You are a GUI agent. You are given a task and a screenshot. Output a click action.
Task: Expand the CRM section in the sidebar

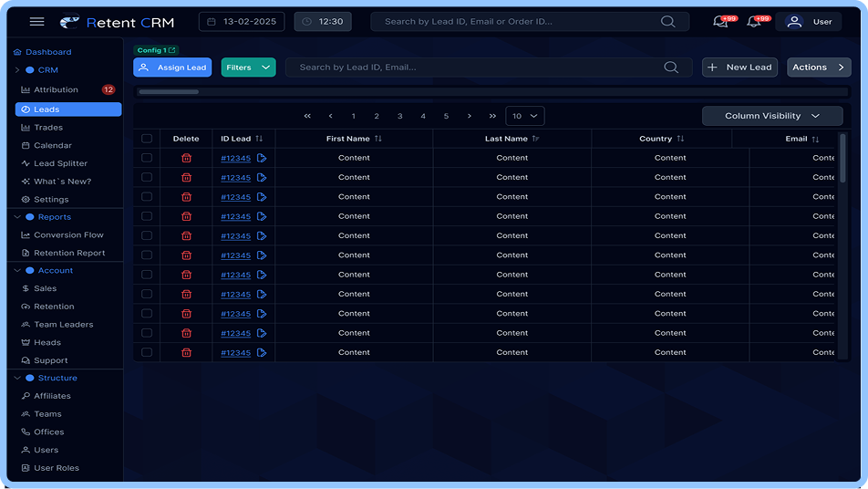(x=17, y=69)
